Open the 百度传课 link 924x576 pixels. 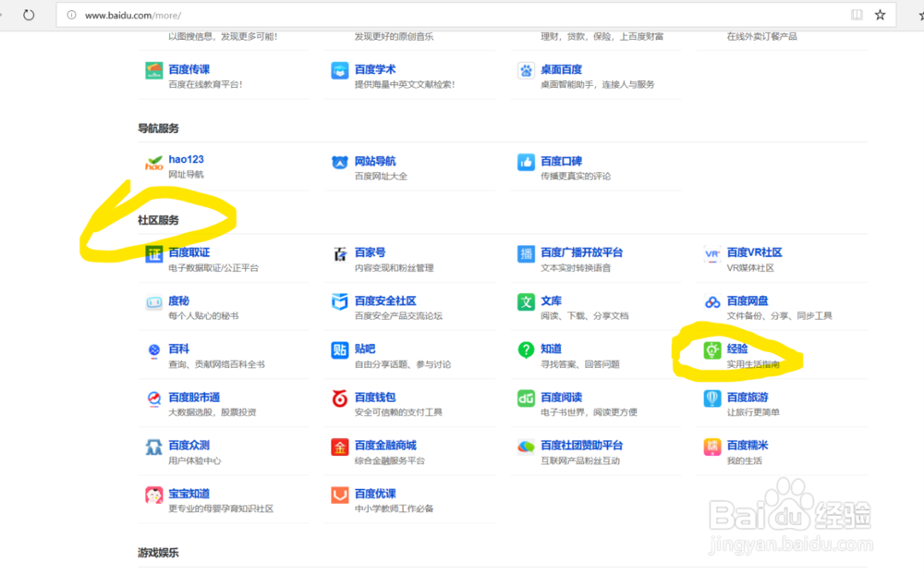(189, 69)
